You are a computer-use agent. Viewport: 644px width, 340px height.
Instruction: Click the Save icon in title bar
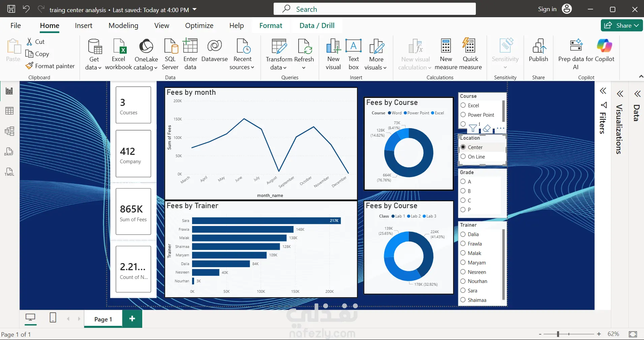coord(11,9)
